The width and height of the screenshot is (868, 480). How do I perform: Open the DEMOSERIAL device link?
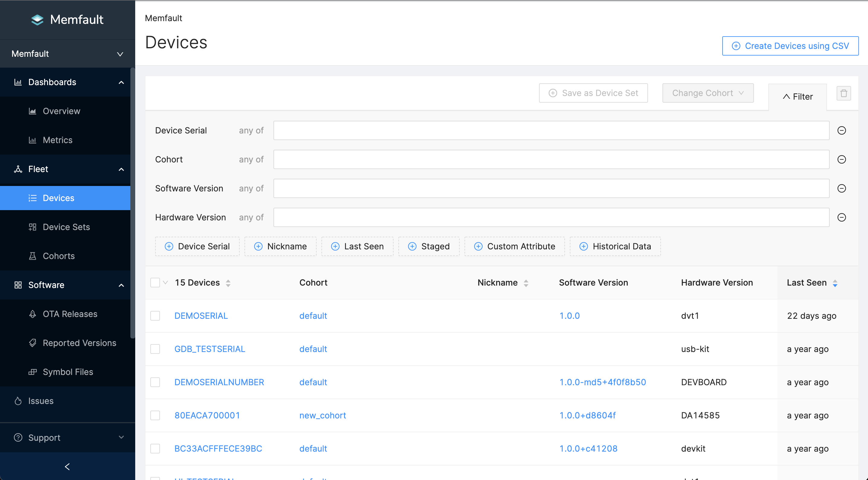201,316
